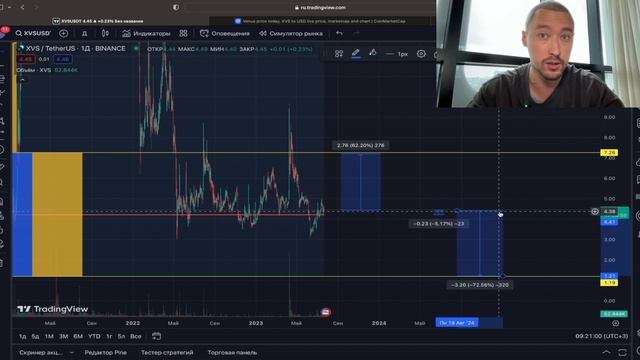Click the browser privacy shield icon
This screenshot has height=360, width=640.
click(x=176, y=7)
